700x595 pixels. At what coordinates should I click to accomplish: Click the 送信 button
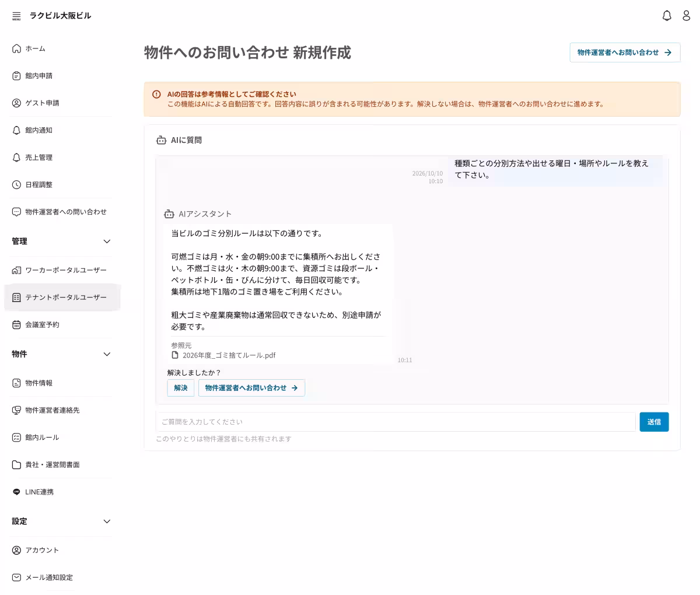[654, 422]
